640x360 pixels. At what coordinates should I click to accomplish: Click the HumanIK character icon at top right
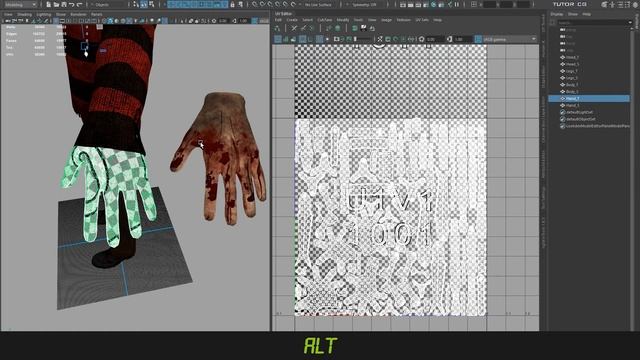(613, 4)
